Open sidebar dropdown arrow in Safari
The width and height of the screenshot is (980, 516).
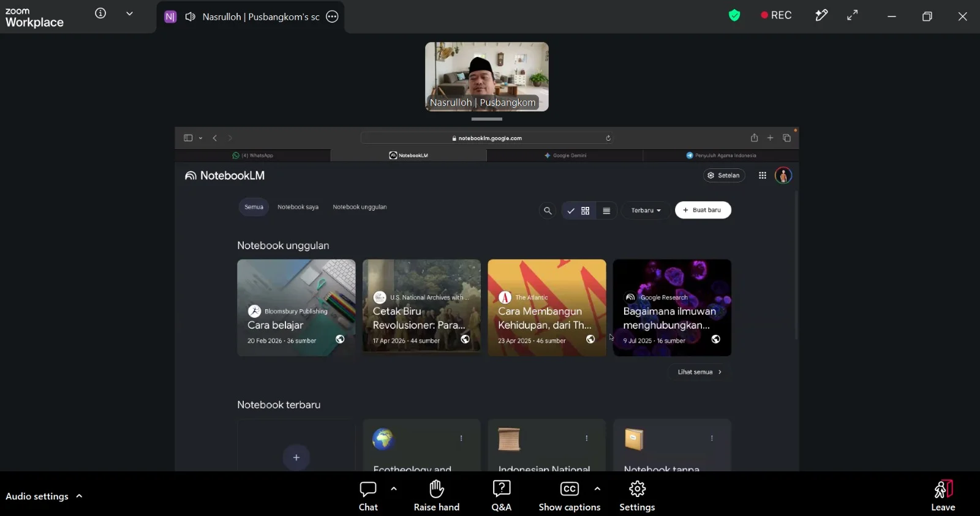(200, 138)
